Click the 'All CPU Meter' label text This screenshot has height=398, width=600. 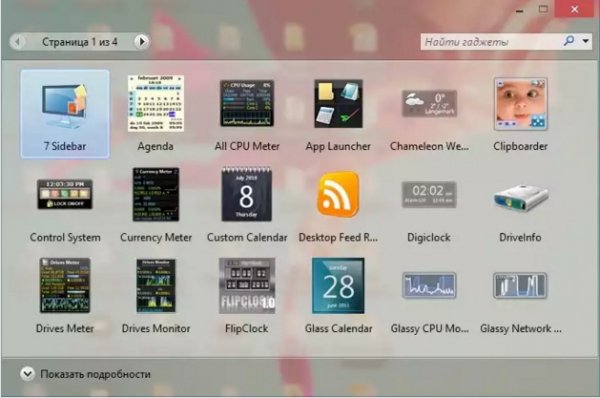click(247, 146)
